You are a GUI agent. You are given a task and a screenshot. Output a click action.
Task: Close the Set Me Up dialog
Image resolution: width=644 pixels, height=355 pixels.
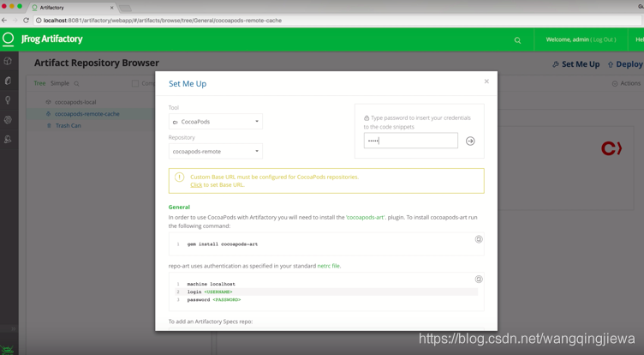[486, 81]
